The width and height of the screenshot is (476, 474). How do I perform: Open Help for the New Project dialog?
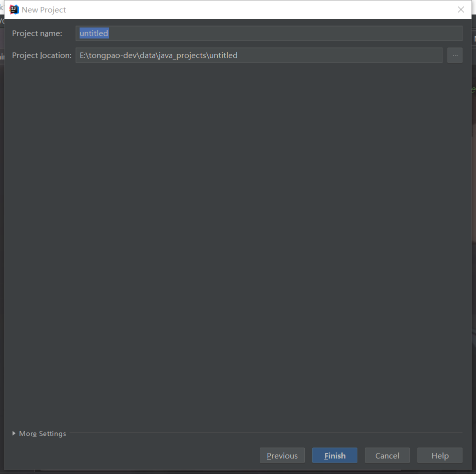coord(439,455)
